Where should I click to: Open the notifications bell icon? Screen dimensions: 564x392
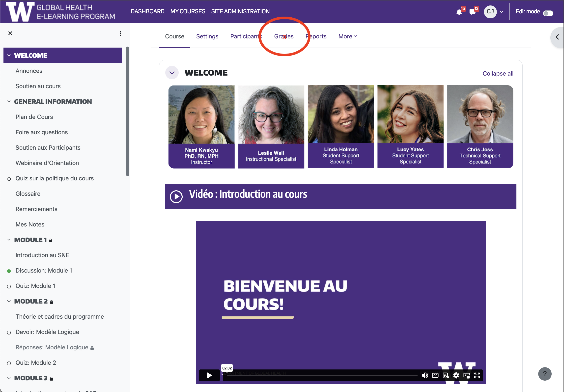click(459, 12)
